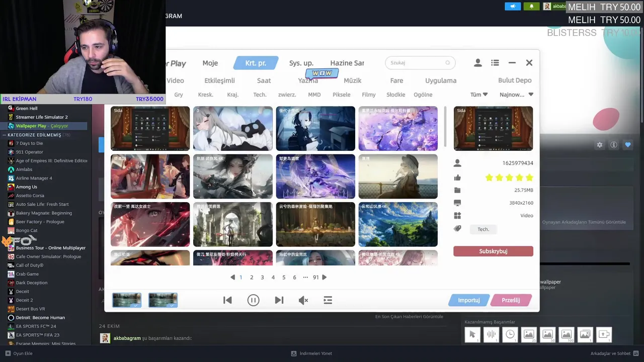The height and width of the screenshot is (362, 644).
Task: Open the list menu icon beside the account icon
Action: (x=495, y=63)
